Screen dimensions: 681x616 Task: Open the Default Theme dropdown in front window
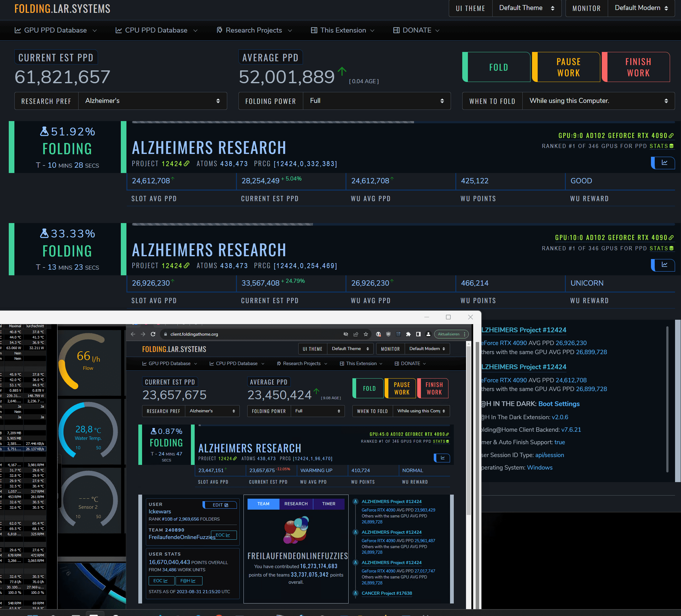(350, 349)
